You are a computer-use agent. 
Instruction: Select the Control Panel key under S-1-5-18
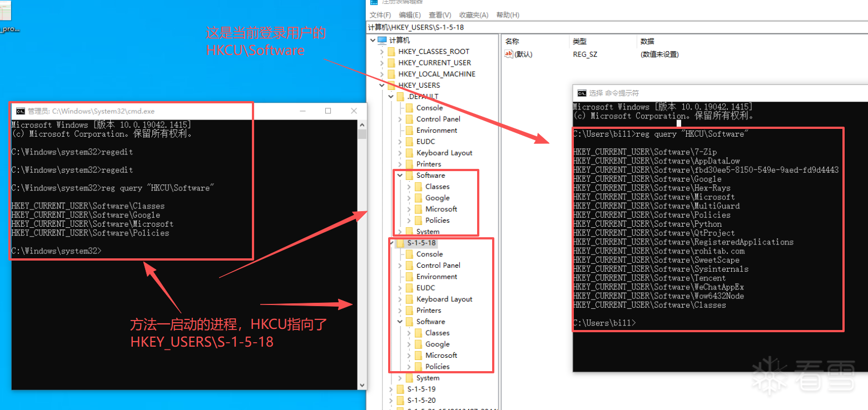tap(438, 266)
